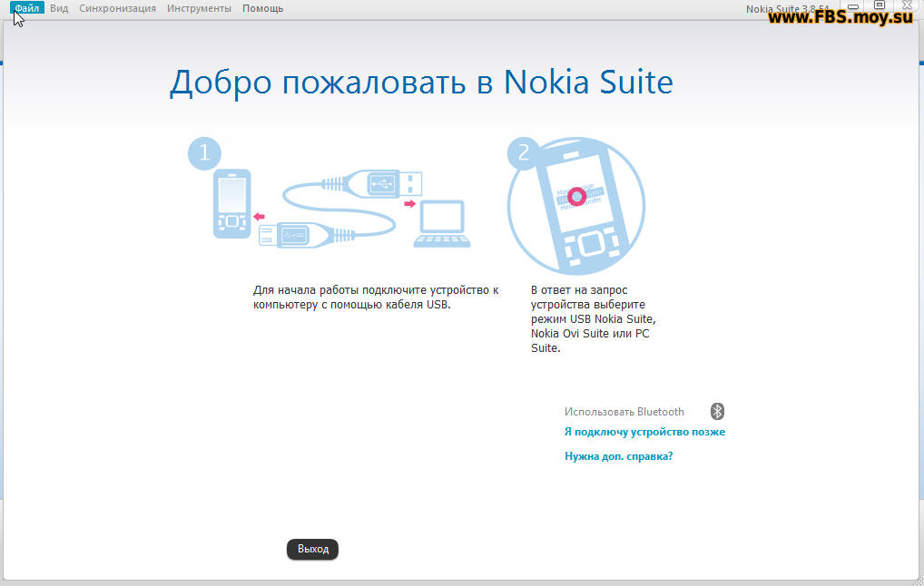Click the phone USB mode illustration

(x=576, y=206)
